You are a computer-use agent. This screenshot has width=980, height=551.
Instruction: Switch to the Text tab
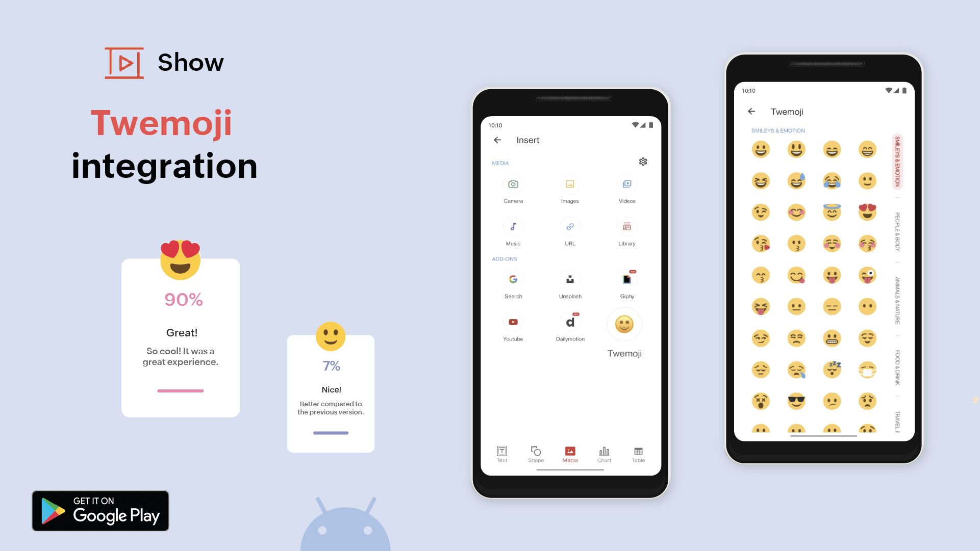click(502, 454)
